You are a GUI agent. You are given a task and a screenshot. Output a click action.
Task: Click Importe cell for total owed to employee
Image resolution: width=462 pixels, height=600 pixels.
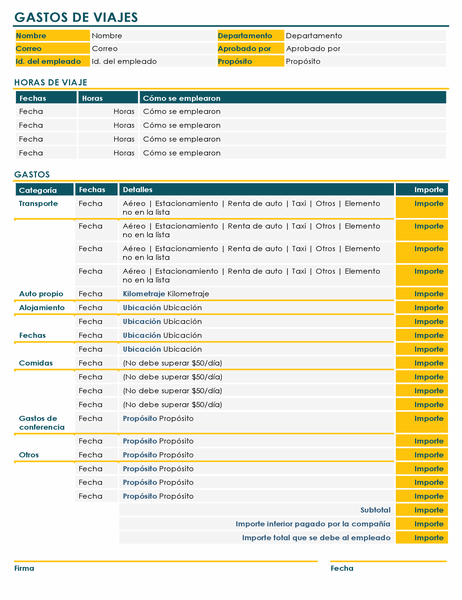point(421,537)
